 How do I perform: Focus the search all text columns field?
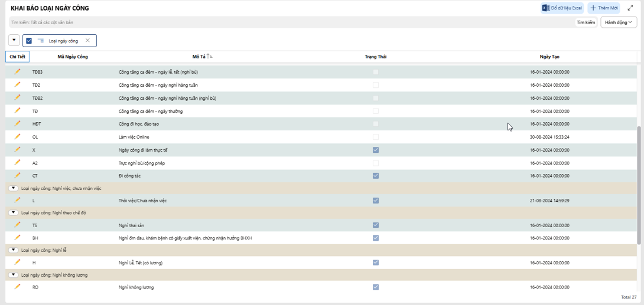click(291, 22)
